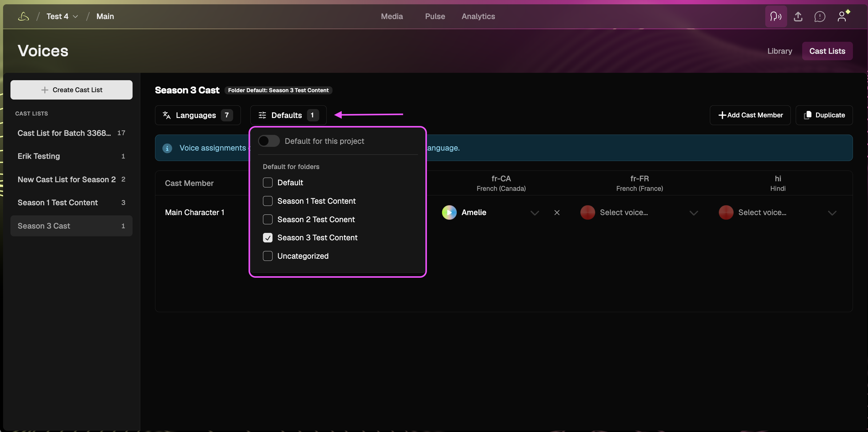
Task: Check the Uncategorized folder checkbox
Action: 268,256
